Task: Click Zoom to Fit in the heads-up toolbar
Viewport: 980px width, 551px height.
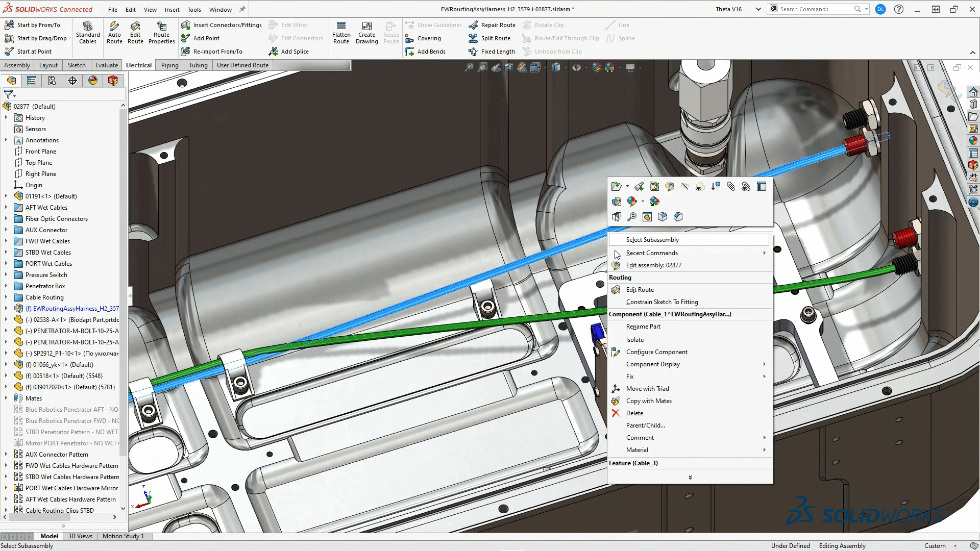Action: tap(469, 67)
